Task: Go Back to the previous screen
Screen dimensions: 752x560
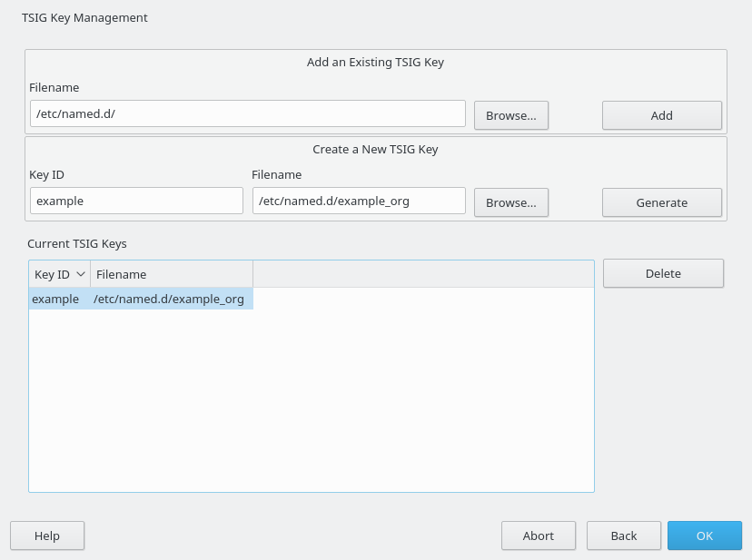Action: coord(623,535)
